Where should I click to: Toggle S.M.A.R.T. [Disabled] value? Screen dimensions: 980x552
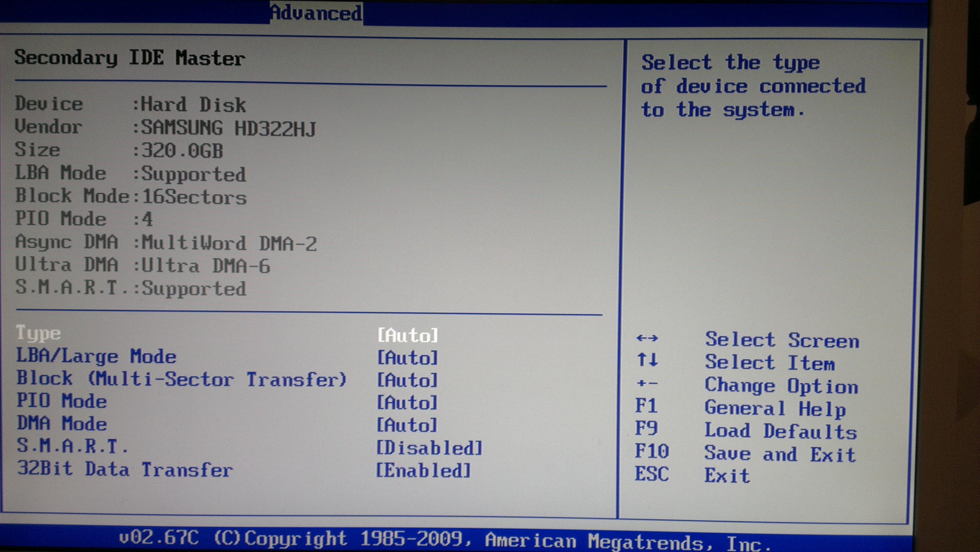coord(429,448)
